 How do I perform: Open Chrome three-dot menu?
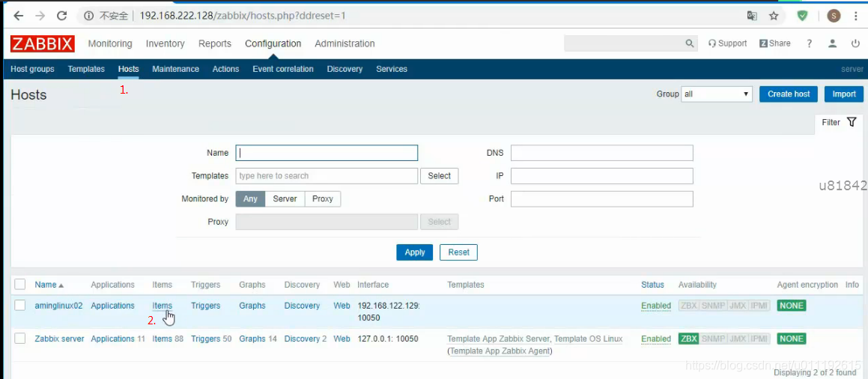856,16
